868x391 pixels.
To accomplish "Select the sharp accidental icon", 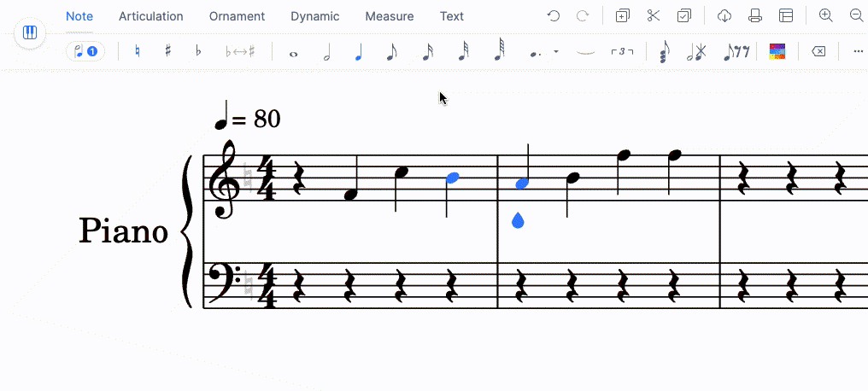I will click(168, 51).
